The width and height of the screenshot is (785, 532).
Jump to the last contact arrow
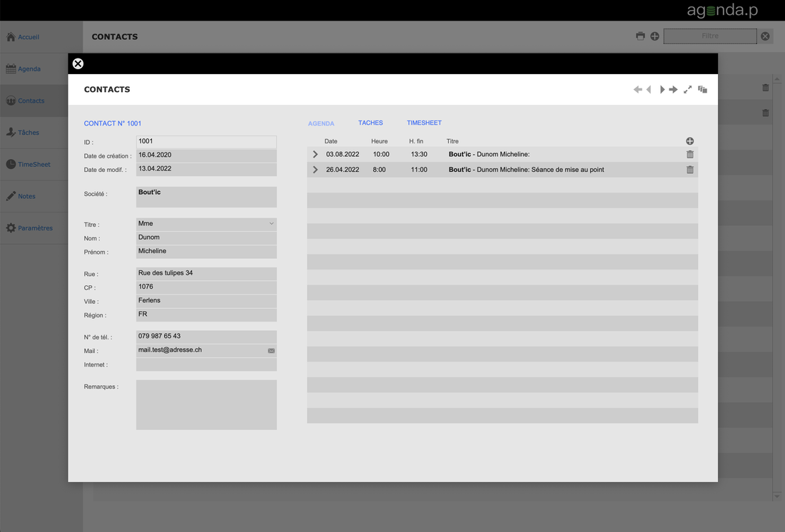(674, 90)
